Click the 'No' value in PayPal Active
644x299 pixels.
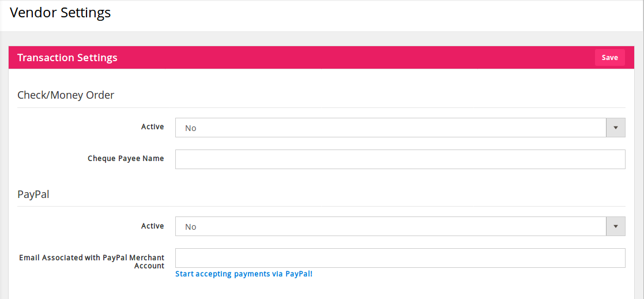tap(191, 227)
